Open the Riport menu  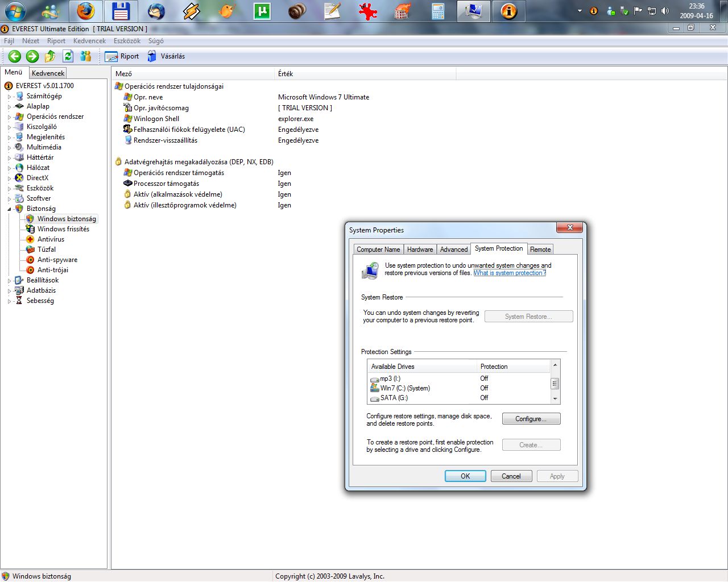(56, 41)
